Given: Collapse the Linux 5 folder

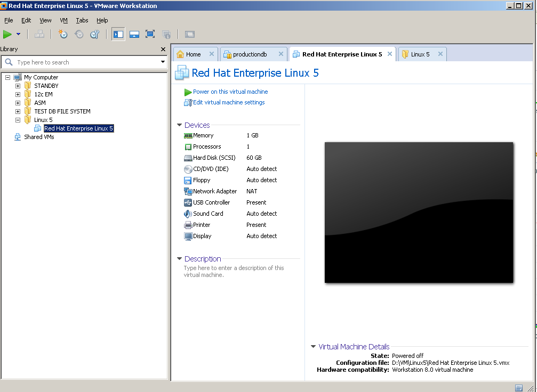Looking at the screenshot, I should (18, 120).
